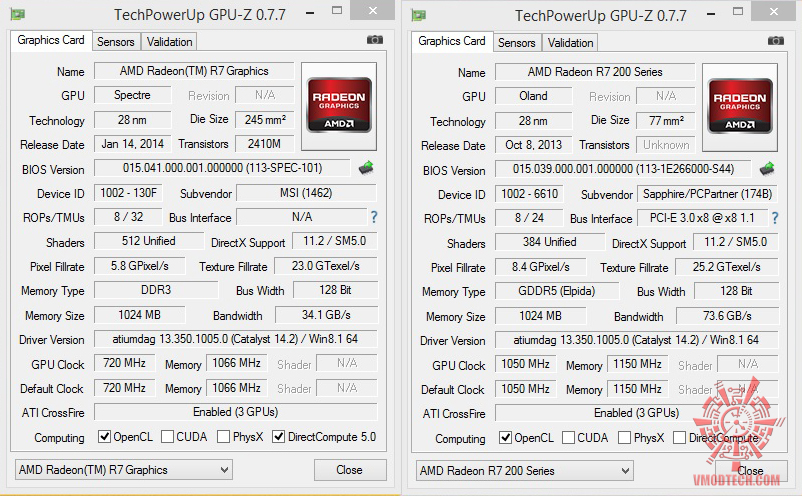
Task: Click the 25.2 GTexel/s texture fillrate value
Action: [727, 267]
